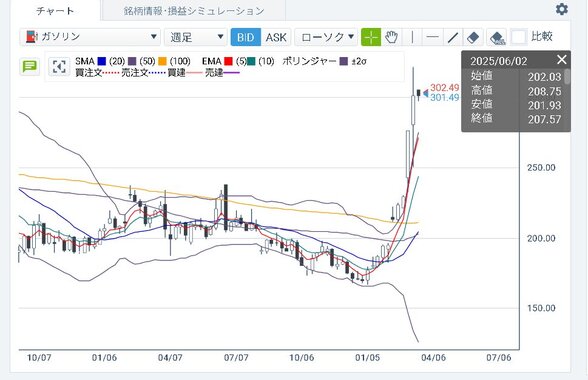Click the ボリンジャー ±2σ color swatch

pos(344,61)
